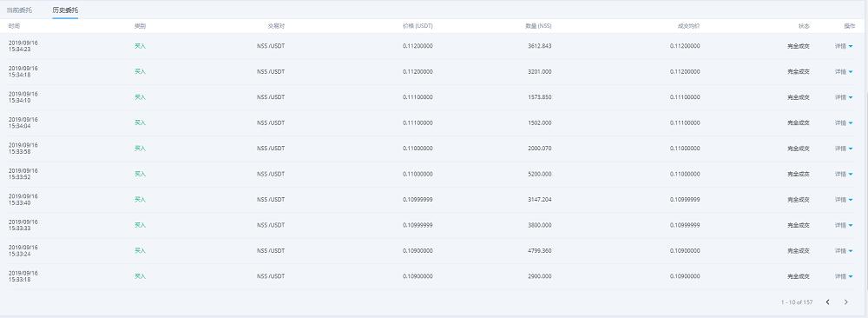Screen dimensions: 868x318
Task: Show 详情 for the 15:33:33 order
Action: pos(844,225)
